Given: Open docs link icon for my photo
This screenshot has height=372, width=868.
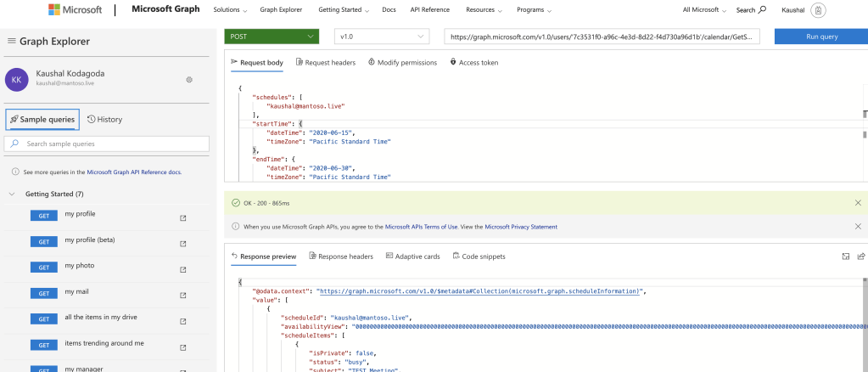Looking at the screenshot, I should point(182,268).
